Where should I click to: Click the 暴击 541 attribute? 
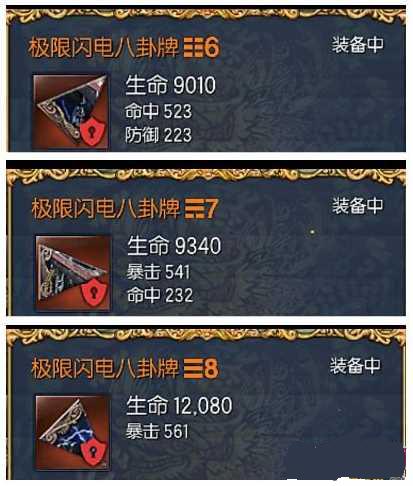[158, 272]
